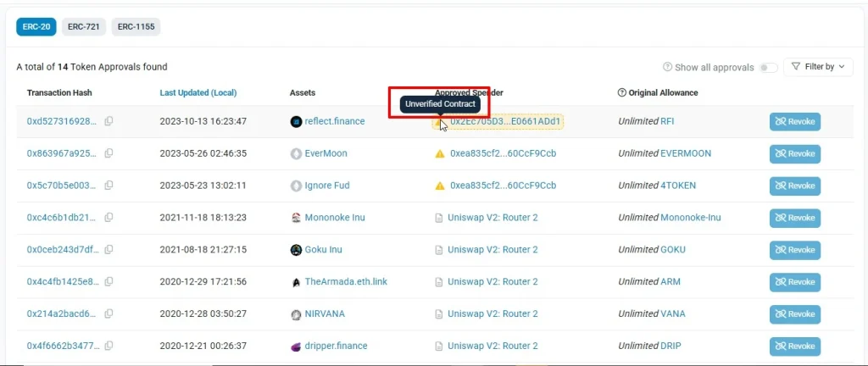Image resolution: width=868 pixels, height=366 pixels.
Task: Copy transaction hash 0x4c4fb1425e8
Action: click(109, 281)
